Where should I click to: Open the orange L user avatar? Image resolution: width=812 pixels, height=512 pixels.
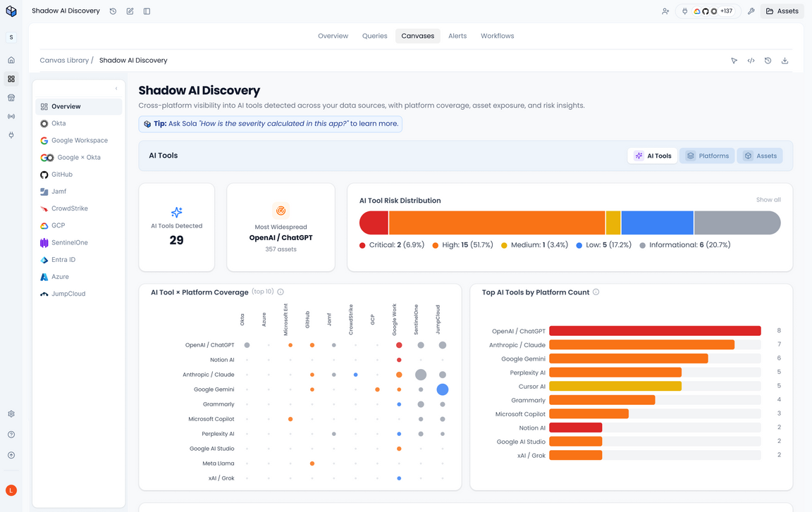(11, 490)
